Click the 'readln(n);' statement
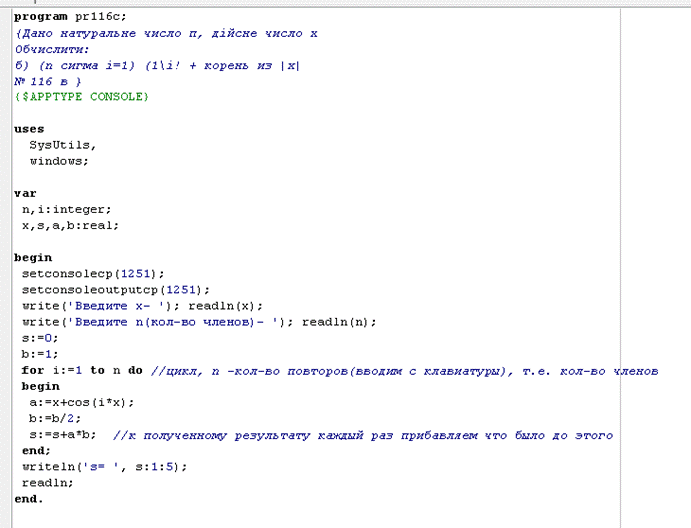 339,322
